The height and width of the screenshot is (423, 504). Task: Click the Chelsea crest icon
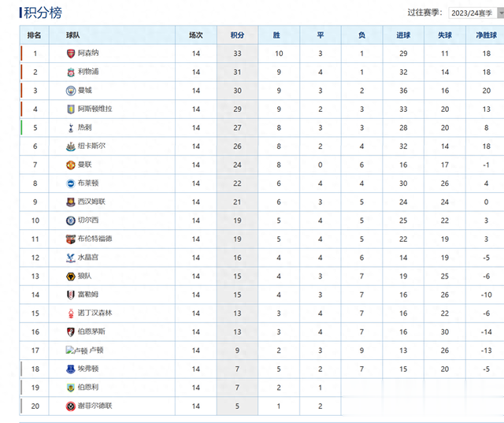pyautogui.click(x=71, y=221)
